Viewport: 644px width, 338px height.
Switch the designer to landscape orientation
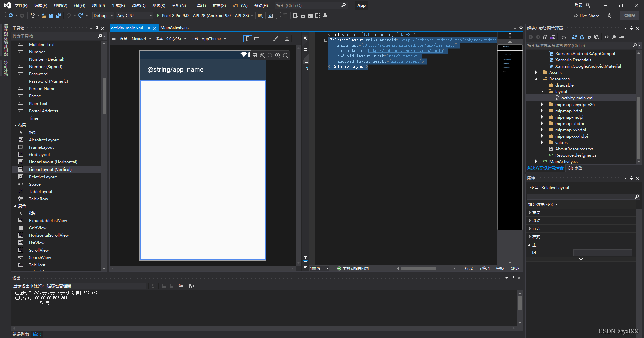(257, 39)
